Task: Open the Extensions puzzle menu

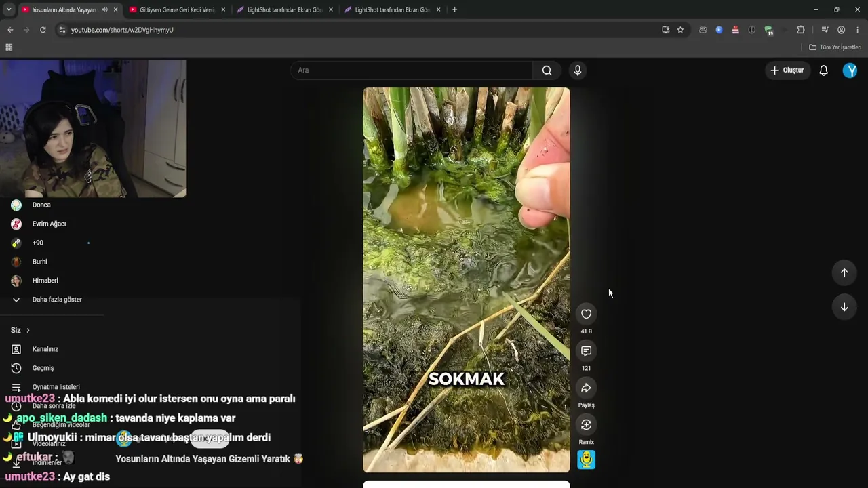Action: (x=801, y=30)
